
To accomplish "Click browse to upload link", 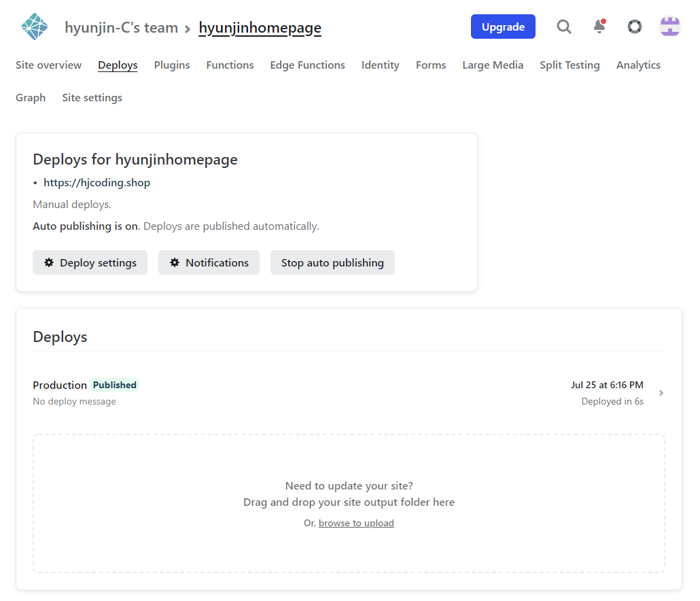I will [356, 523].
